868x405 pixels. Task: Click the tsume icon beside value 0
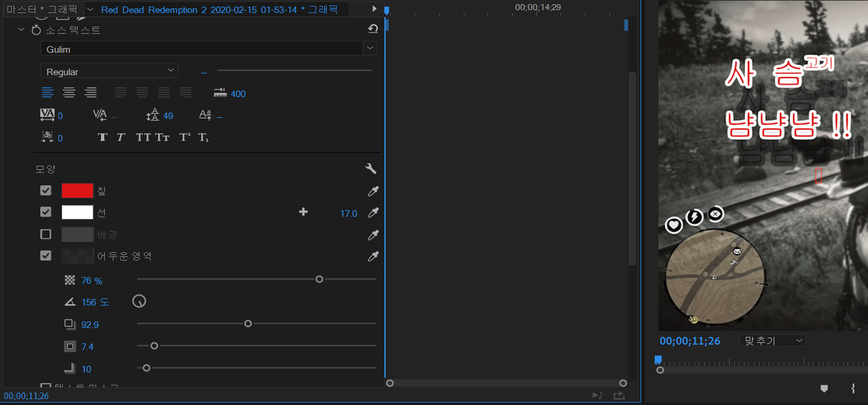(x=47, y=137)
